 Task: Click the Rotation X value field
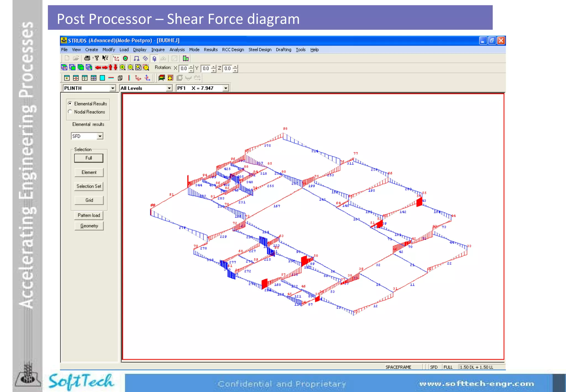pyautogui.click(x=184, y=68)
